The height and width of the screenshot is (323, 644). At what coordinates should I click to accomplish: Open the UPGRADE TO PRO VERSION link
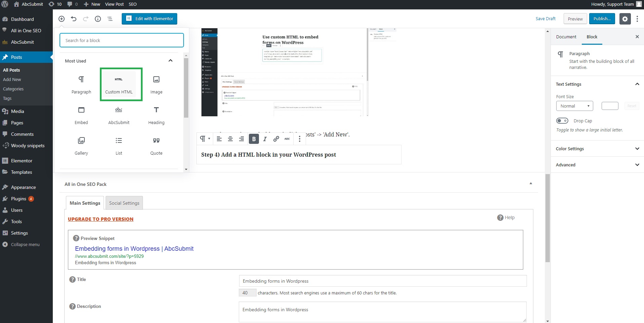point(101,219)
